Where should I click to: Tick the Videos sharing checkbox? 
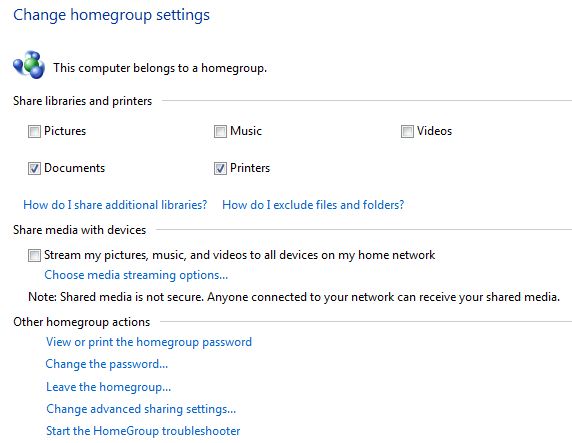tap(407, 131)
